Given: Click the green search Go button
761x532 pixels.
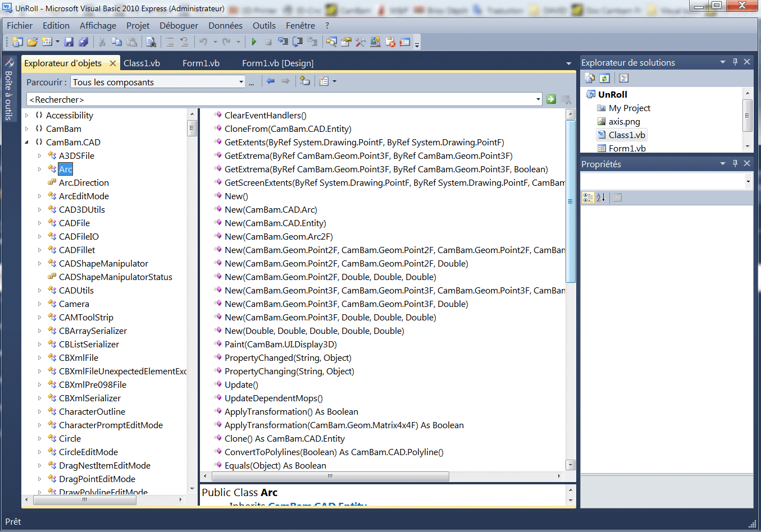Looking at the screenshot, I should [x=551, y=99].
